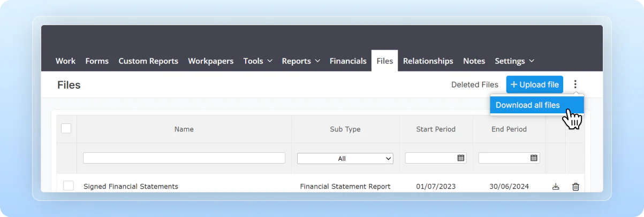Image resolution: width=644 pixels, height=217 pixels.
Task: Open the Relationships tab
Action: (428, 61)
